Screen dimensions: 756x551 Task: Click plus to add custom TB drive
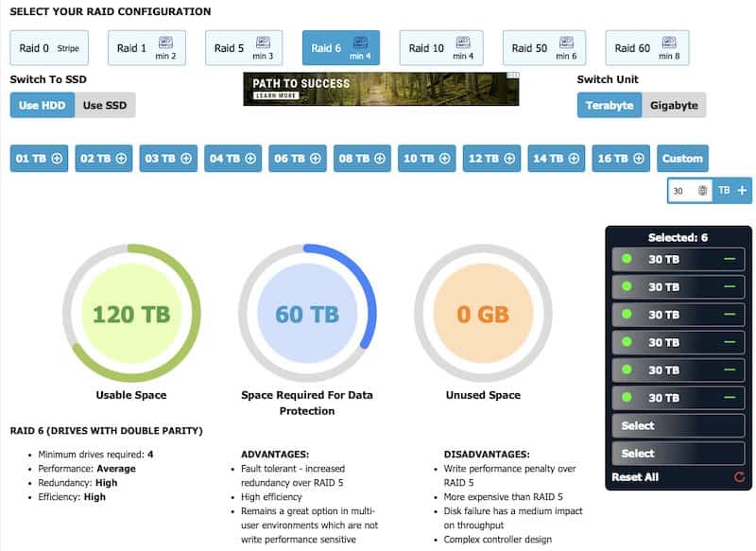coord(742,190)
